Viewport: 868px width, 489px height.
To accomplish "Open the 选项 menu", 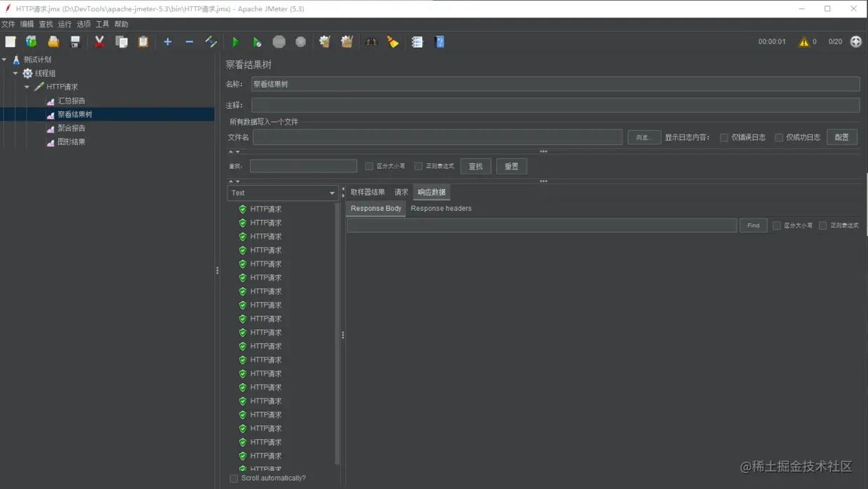I will (x=83, y=24).
